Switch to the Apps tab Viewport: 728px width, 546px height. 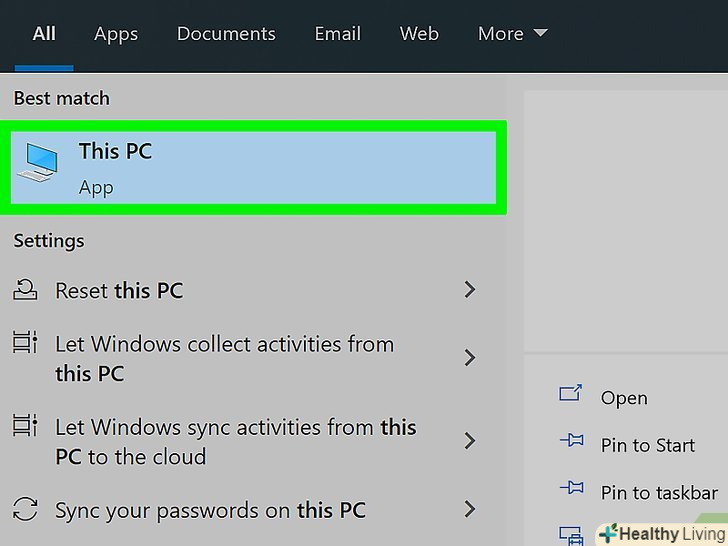(x=116, y=34)
